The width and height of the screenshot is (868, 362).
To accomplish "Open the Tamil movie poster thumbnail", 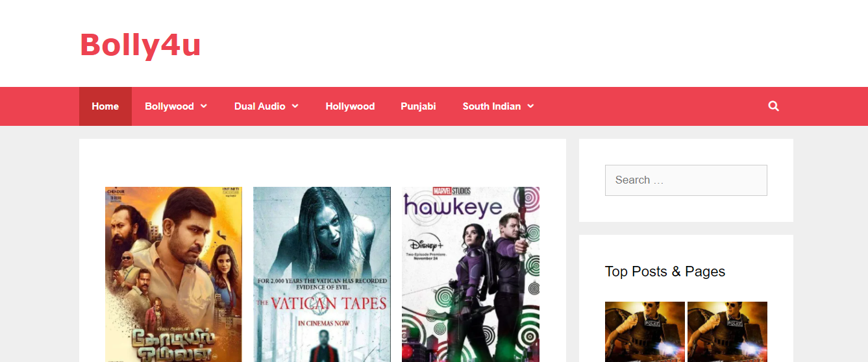I will pos(173,274).
